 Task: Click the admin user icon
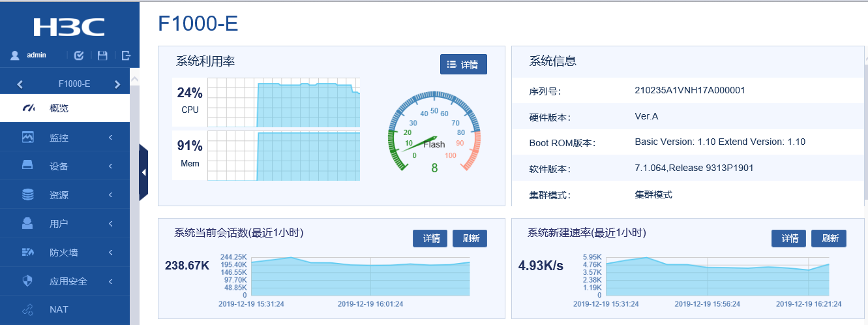click(15, 55)
